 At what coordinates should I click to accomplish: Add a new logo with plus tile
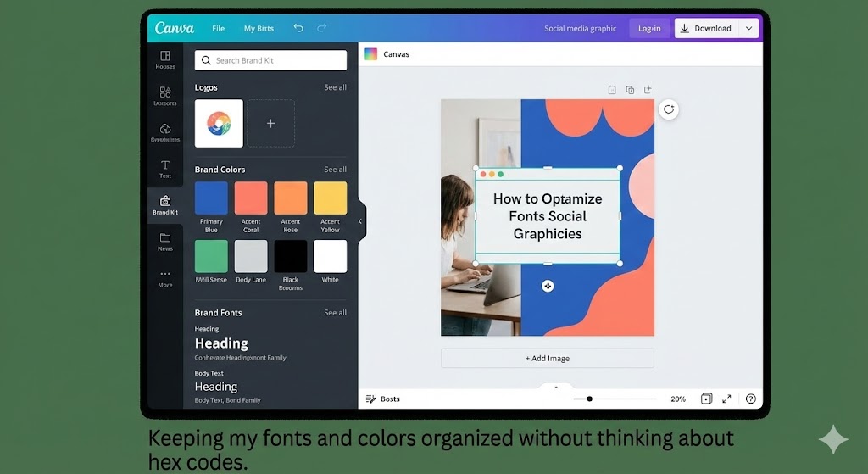point(271,124)
